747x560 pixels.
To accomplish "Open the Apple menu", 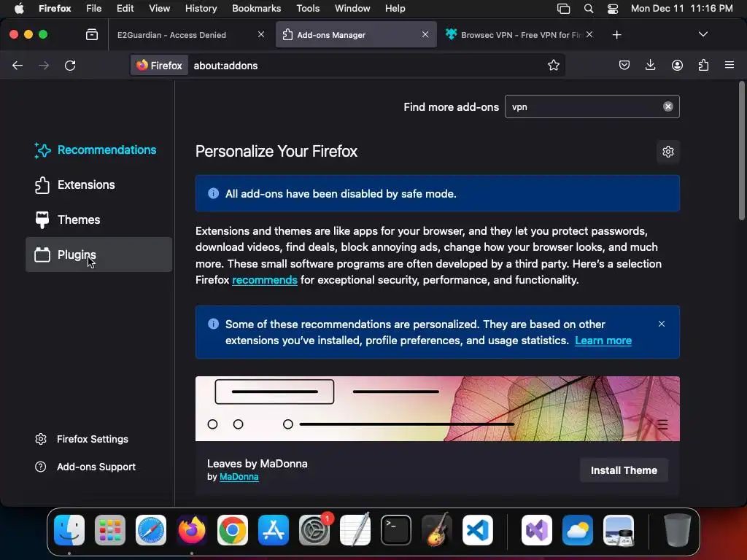I will 19,9.
